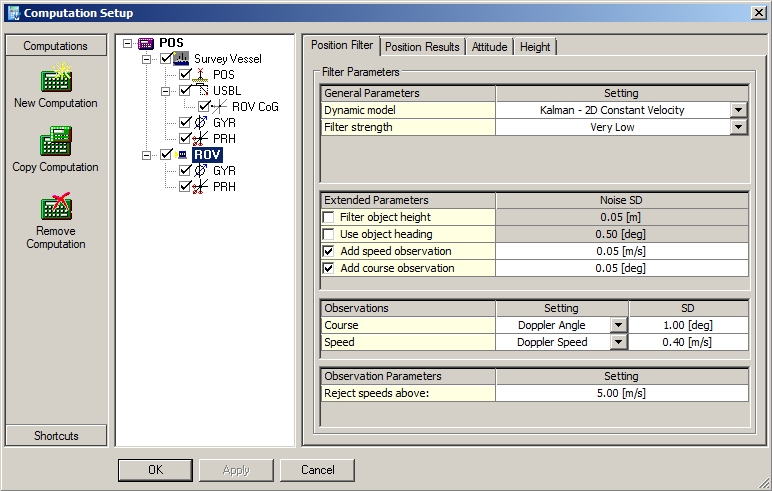Click the Copy Computation icon

[x=55, y=143]
